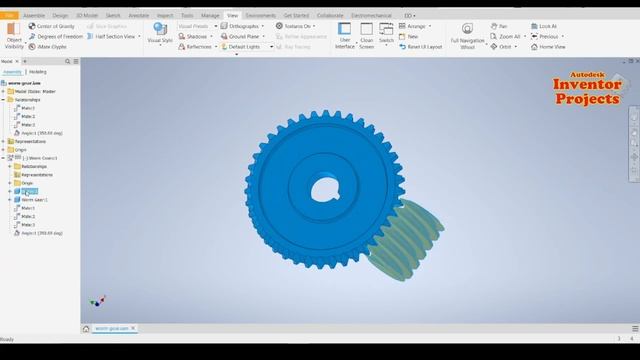Expand Half Section View dropdown arrow
This screenshot has height=360, width=640.
(x=139, y=36)
